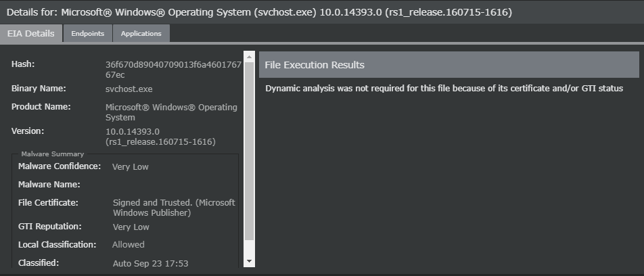Open the Applications tab

141,34
